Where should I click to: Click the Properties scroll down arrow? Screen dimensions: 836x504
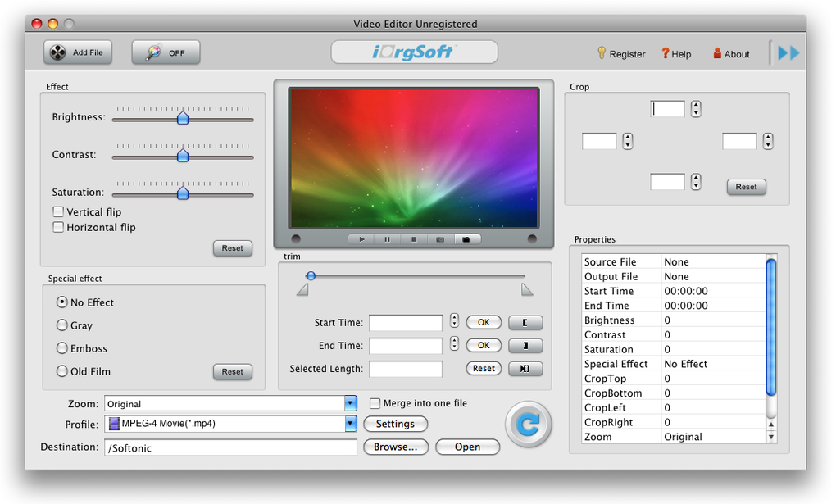771,437
